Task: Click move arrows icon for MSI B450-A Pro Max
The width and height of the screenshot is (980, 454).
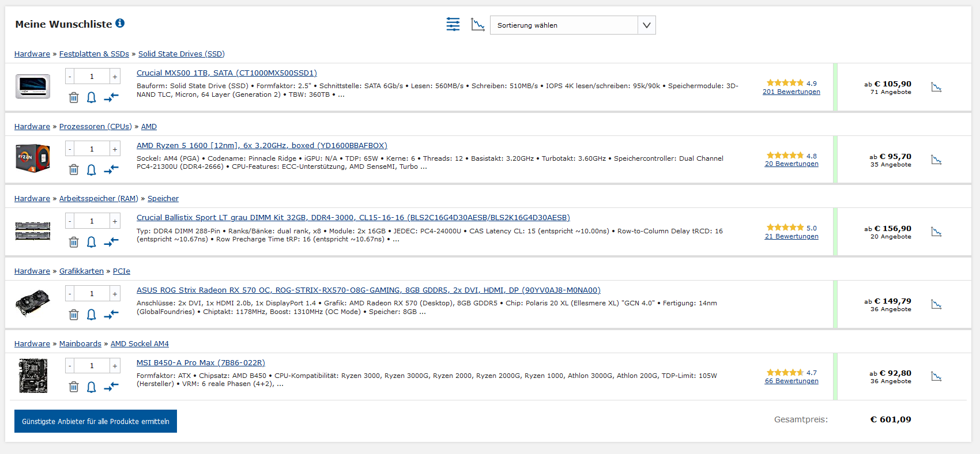Action: pyautogui.click(x=111, y=387)
